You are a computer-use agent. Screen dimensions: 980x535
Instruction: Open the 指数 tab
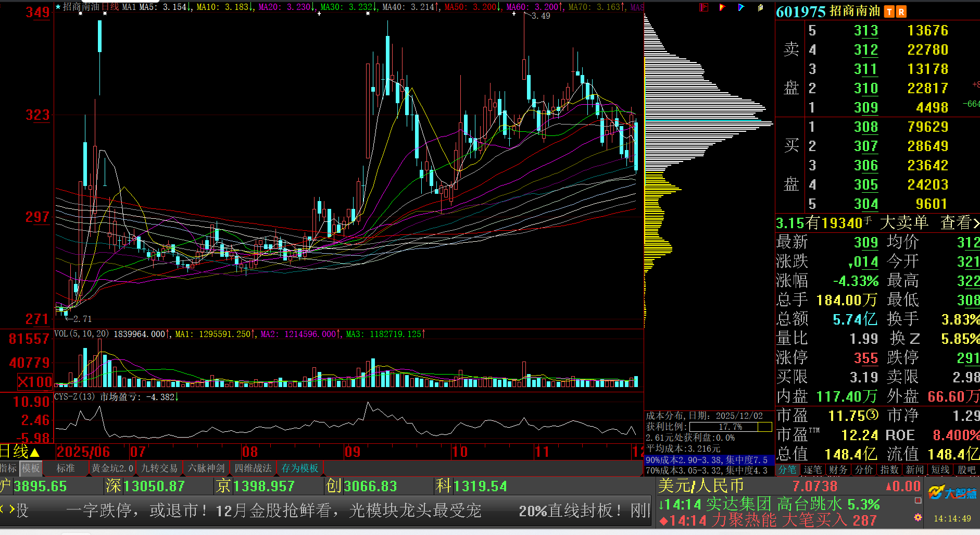(889, 469)
